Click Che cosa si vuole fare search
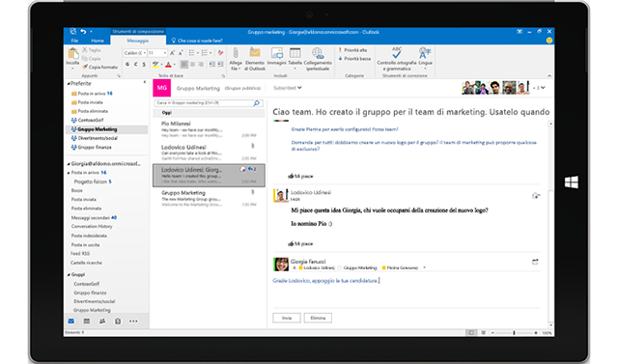This screenshot has height=364, width=618. 197,41
